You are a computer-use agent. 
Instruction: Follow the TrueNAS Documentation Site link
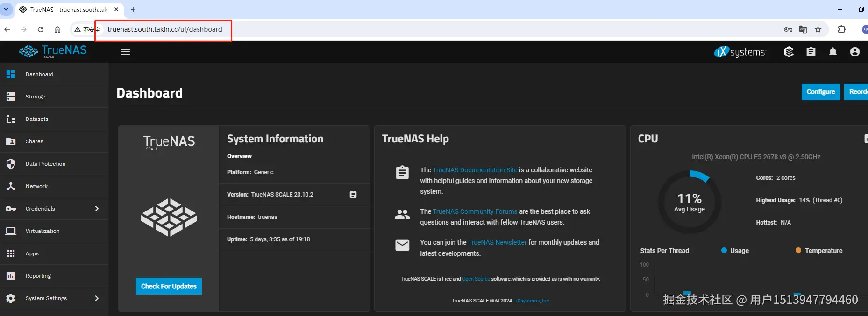click(x=475, y=170)
